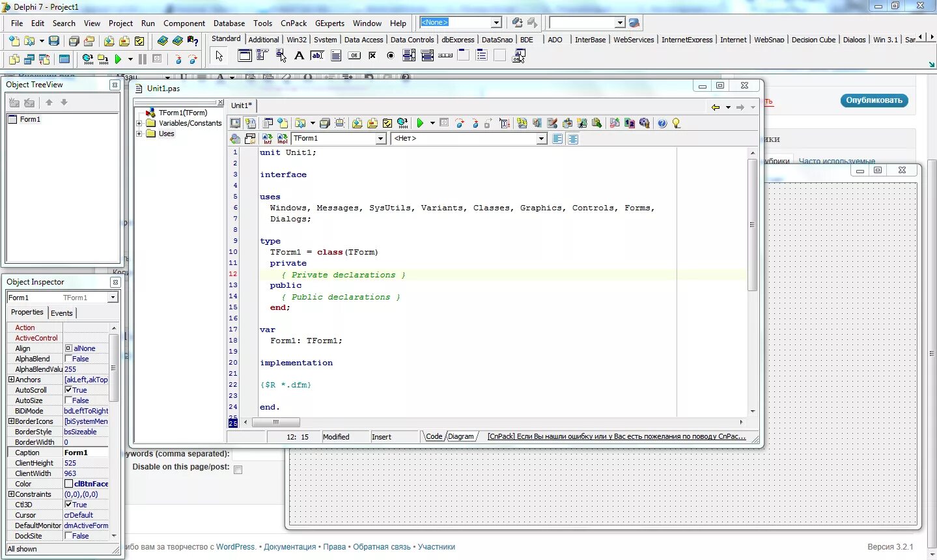Check 'Disable on this page/post' checkbox
This screenshot has height=560, width=937.
click(238, 469)
